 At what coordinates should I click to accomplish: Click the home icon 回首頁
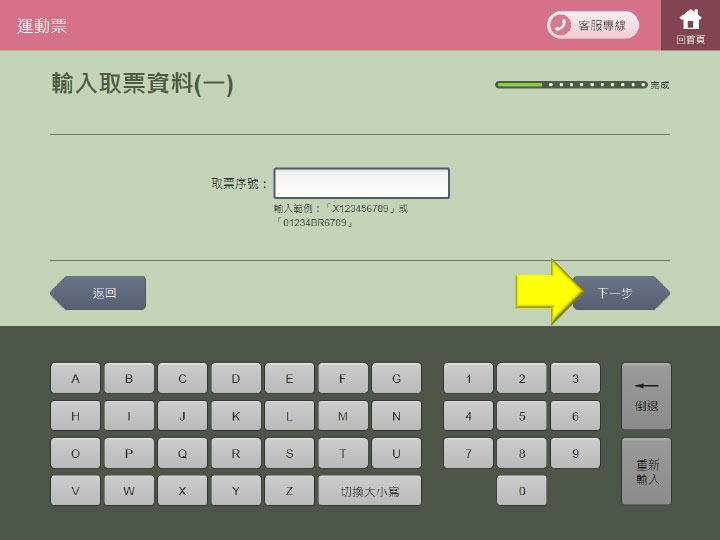click(x=690, y=25)
